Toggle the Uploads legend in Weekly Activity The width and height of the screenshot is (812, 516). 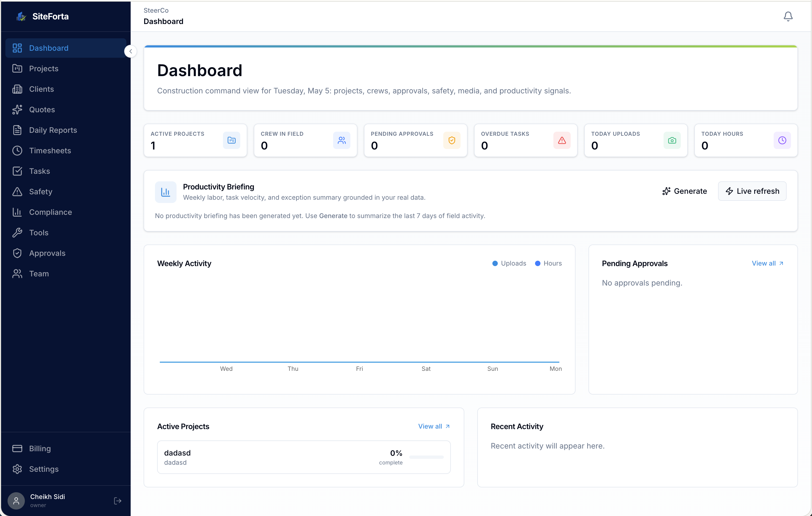(509, 263)
